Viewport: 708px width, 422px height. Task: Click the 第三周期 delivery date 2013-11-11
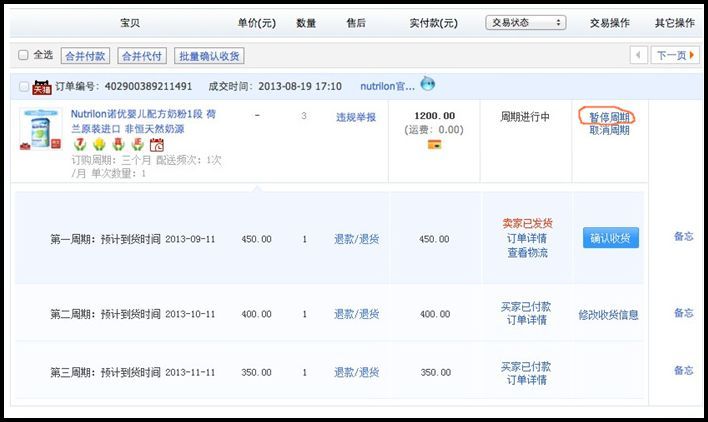(190, 372)
